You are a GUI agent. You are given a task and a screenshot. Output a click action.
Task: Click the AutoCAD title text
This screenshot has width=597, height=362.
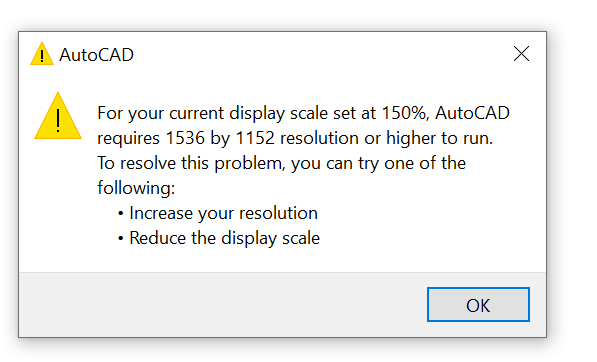coord(96,55)
